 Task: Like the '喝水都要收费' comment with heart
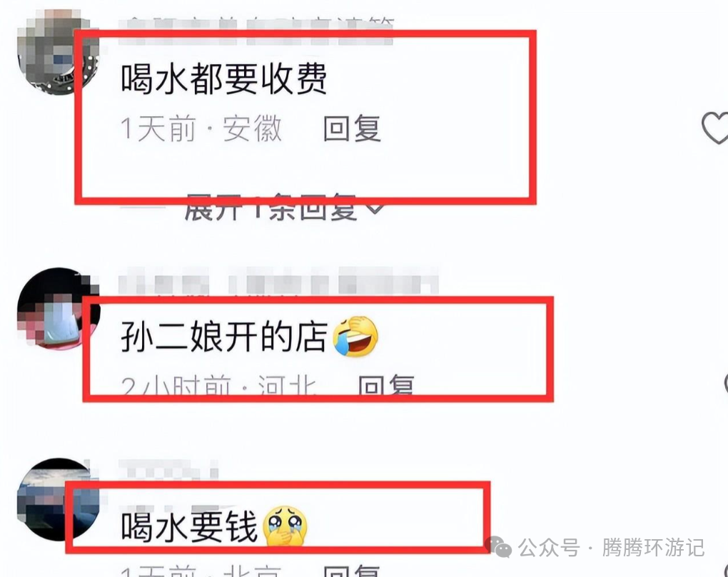click(x=715, y=128)
